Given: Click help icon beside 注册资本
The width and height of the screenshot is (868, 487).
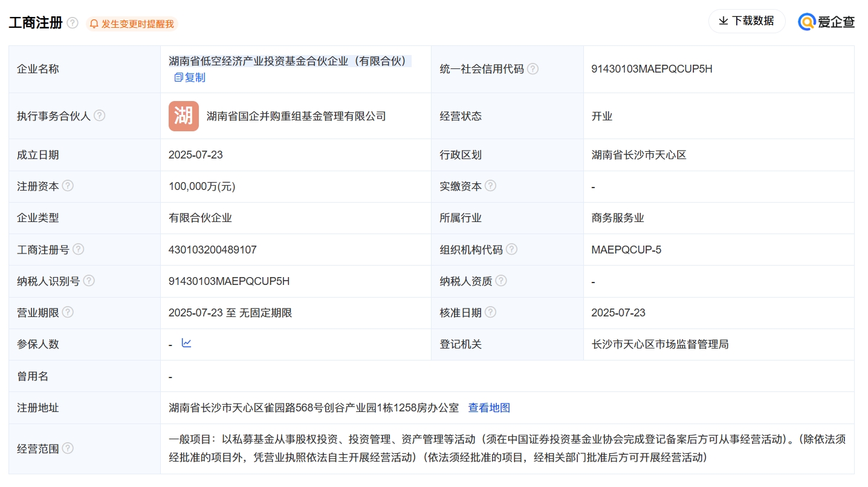Looking at the screenshot, I should (x=68, y=186).
